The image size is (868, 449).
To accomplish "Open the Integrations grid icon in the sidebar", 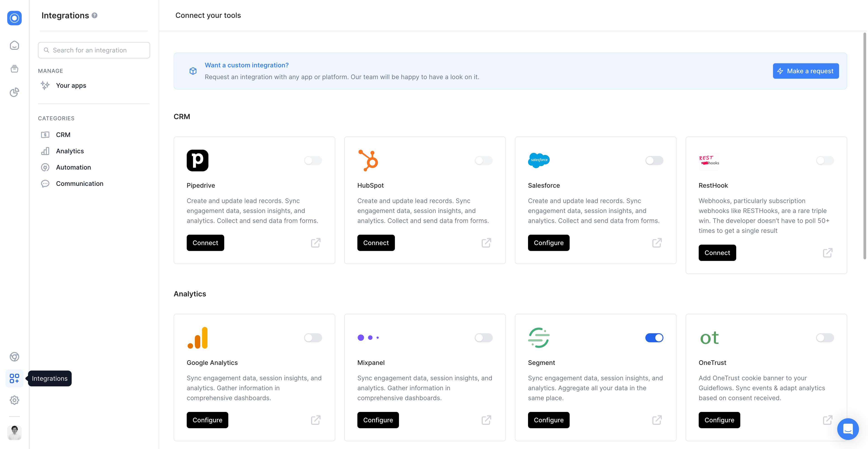I will point(14,378).
